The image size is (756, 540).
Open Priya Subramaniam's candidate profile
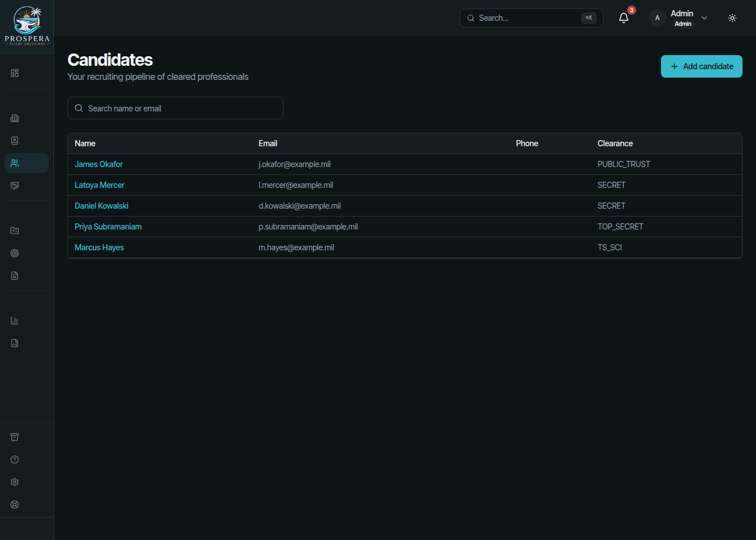tap(108, 227)
